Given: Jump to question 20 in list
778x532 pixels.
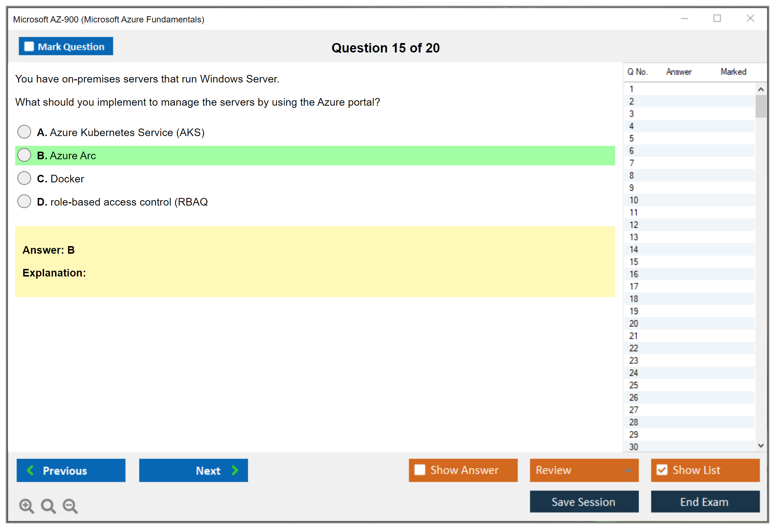Looking at the screenshot, I should pyautogui.click(x=634, y=324).
